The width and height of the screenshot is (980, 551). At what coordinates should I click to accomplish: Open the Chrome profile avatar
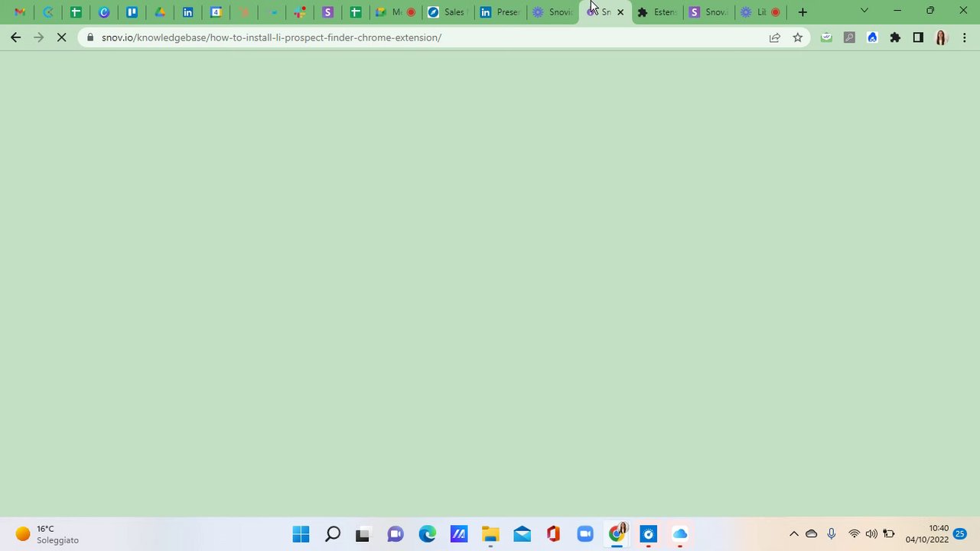[942, 37]
